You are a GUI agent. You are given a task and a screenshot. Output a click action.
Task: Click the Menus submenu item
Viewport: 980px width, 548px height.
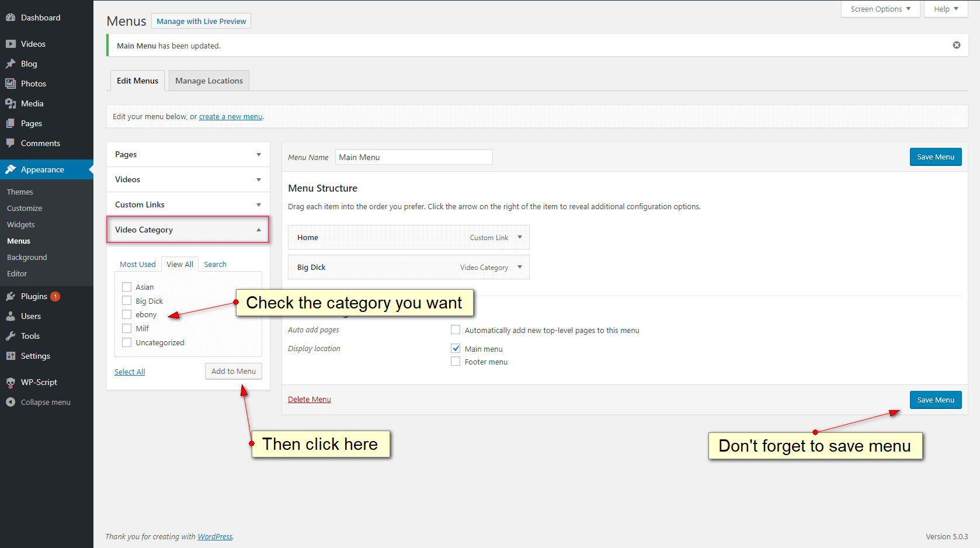[19, 241]
